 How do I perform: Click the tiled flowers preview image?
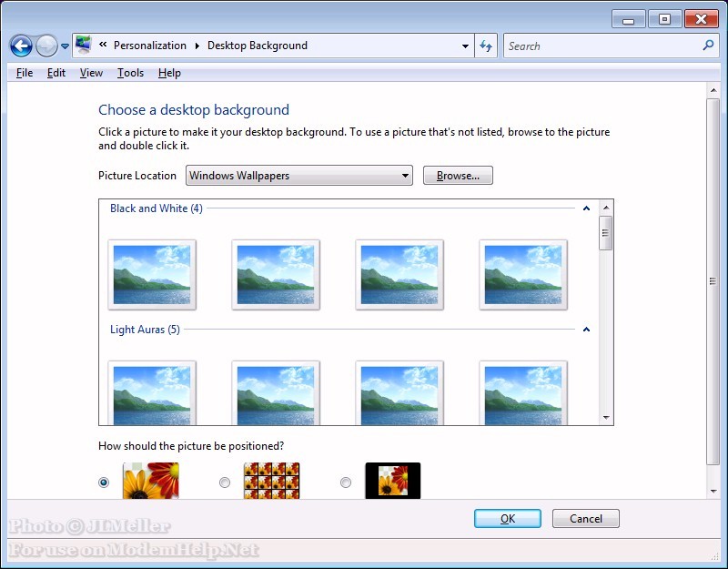[x=271, y=481]
